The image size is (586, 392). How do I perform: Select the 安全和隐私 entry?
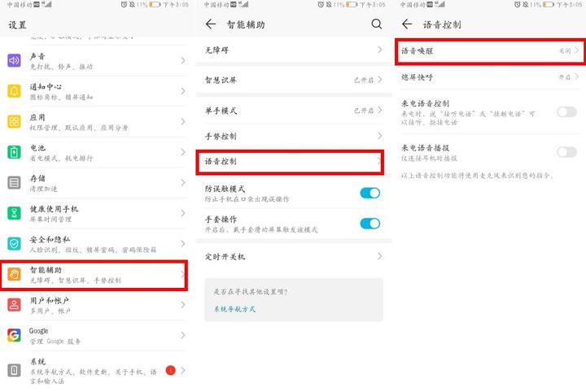(94, 244)
